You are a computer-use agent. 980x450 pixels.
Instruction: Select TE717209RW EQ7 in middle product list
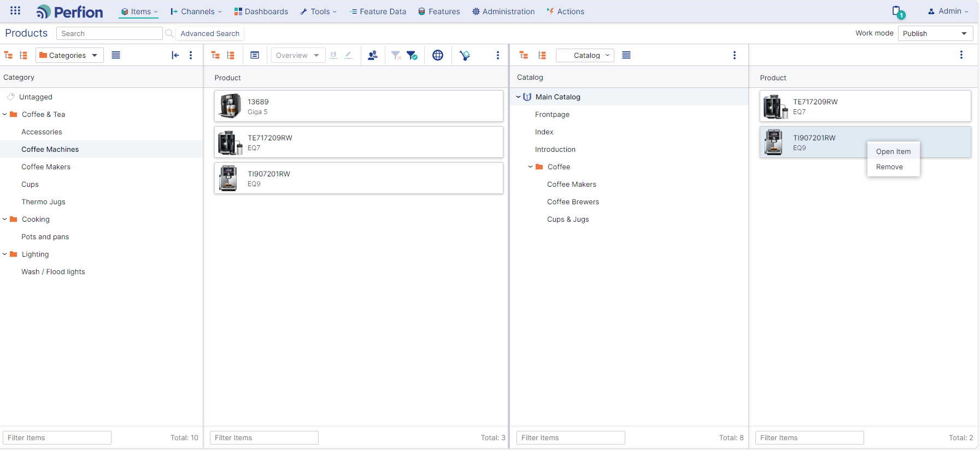click(359, 142)
